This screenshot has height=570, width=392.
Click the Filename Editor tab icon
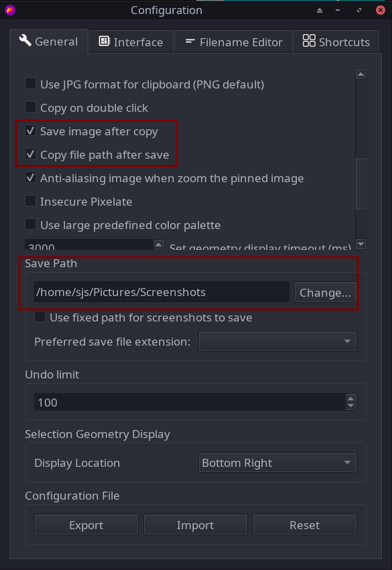click(x=191, y=41)
